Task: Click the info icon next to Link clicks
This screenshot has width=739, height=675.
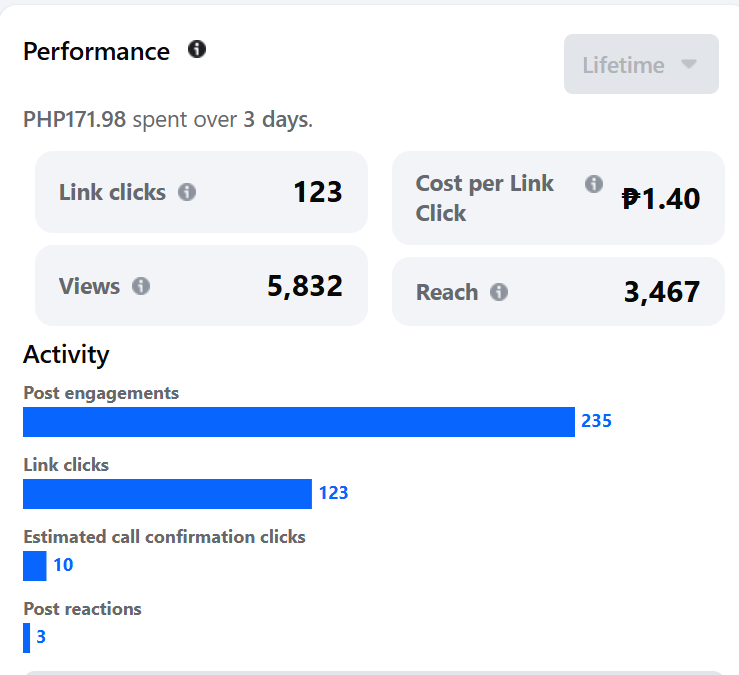Action: (x=187, y=192)
